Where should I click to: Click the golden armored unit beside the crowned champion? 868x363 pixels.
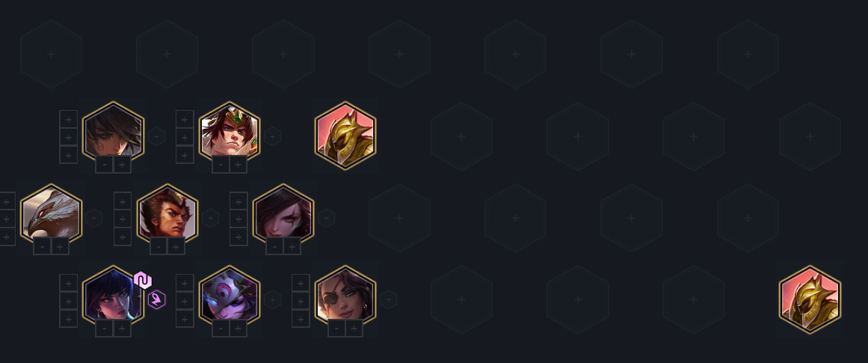(345, 135)
